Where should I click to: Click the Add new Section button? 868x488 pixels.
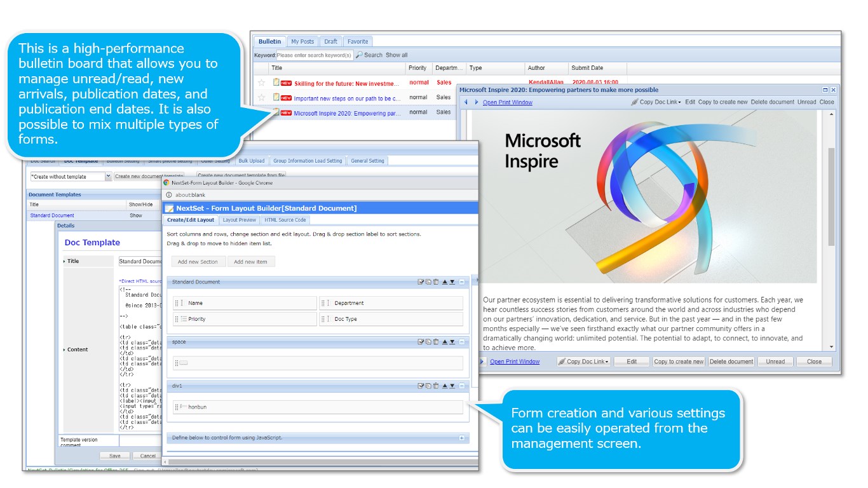[198, 262]
